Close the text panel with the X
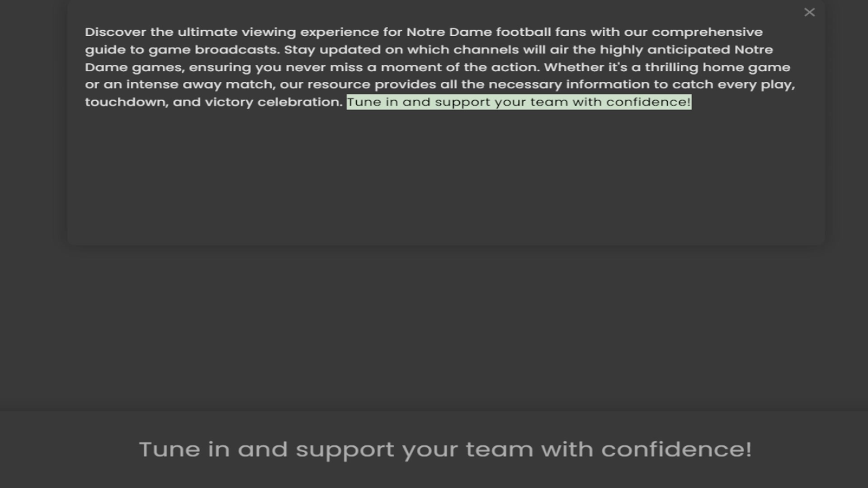 809,13
